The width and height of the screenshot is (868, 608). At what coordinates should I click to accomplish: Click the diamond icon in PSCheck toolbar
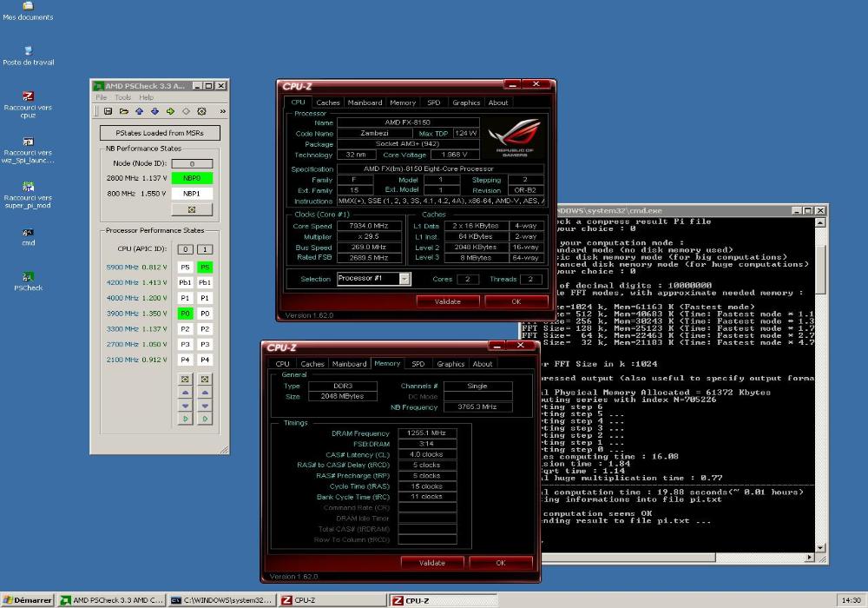coord(186,111)
